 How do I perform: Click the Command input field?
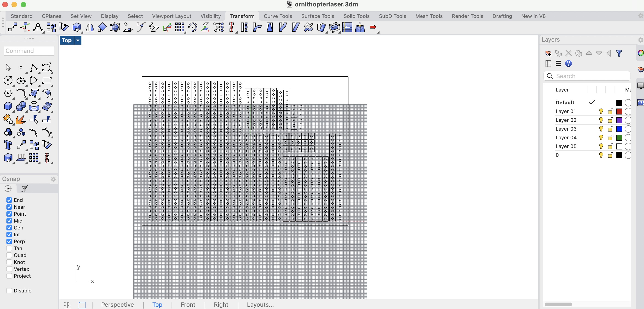pos(29,51)
